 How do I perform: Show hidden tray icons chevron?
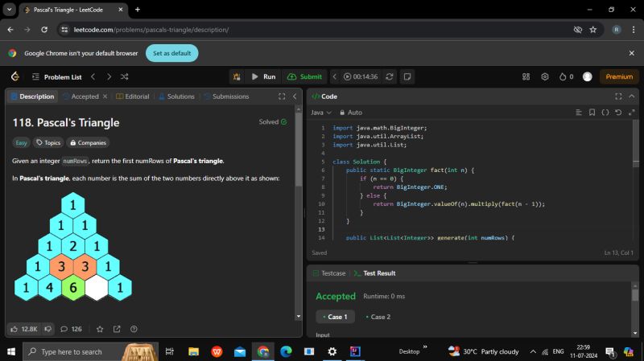(x=533, y=351)
